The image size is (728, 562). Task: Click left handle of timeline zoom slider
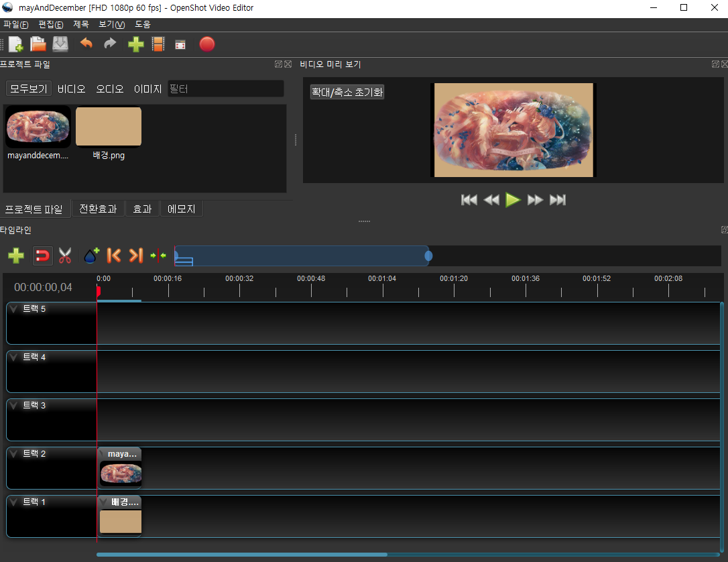(176, 256)
